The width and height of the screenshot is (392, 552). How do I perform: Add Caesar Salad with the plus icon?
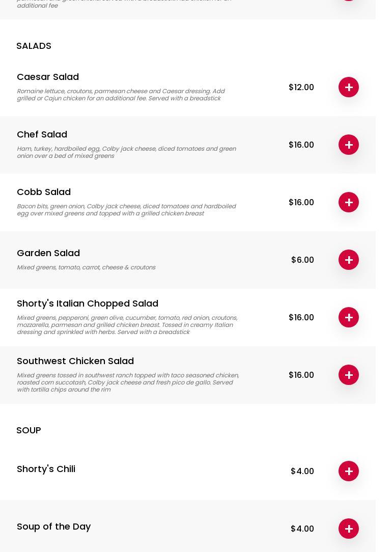pos(349,87)
